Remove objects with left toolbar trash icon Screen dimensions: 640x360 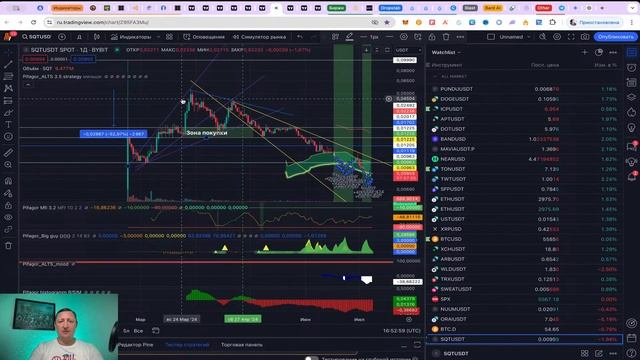(x=8, y=245)
